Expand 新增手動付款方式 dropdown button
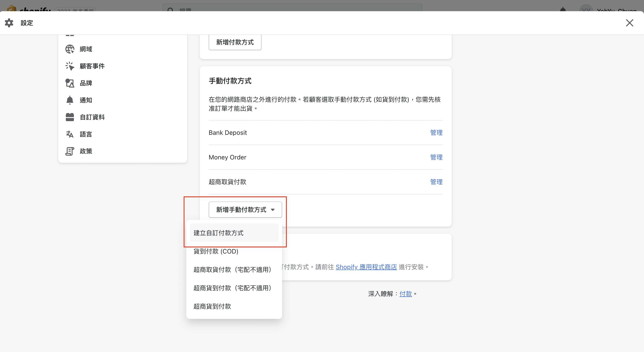644x352 pixels. pos(245,210)
